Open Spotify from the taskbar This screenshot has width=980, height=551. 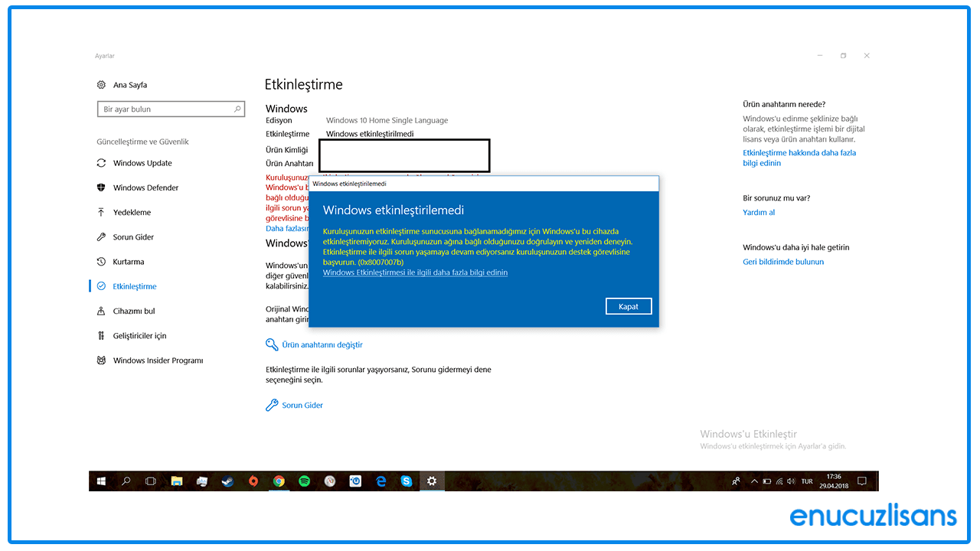coord(304,481)
